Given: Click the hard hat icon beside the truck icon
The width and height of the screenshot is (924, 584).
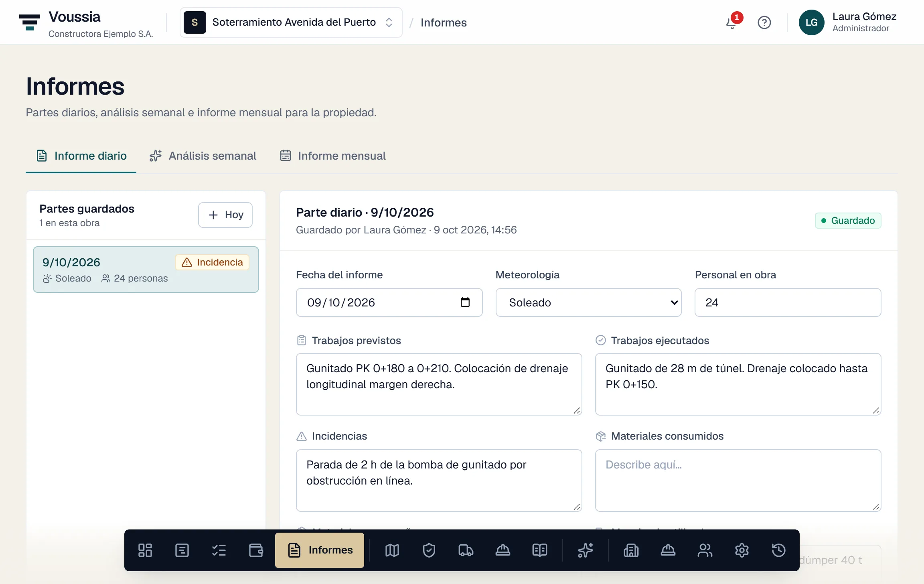Looking at the screenshot, I should pos(503,550).
